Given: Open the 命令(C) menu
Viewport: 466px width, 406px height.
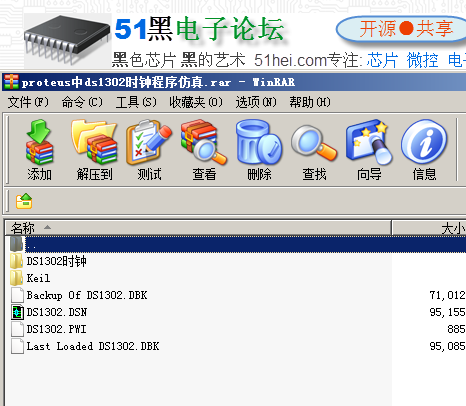Looking at the screenshot, I should point(82,102).
